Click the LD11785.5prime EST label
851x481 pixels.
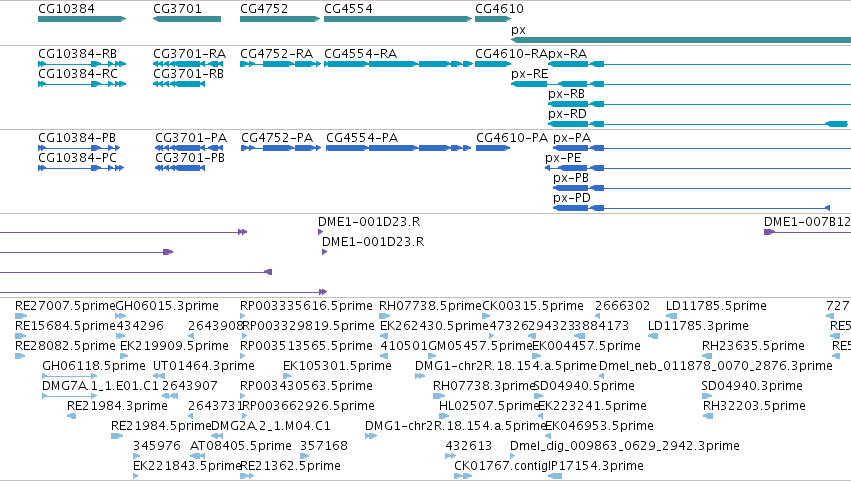716,306
